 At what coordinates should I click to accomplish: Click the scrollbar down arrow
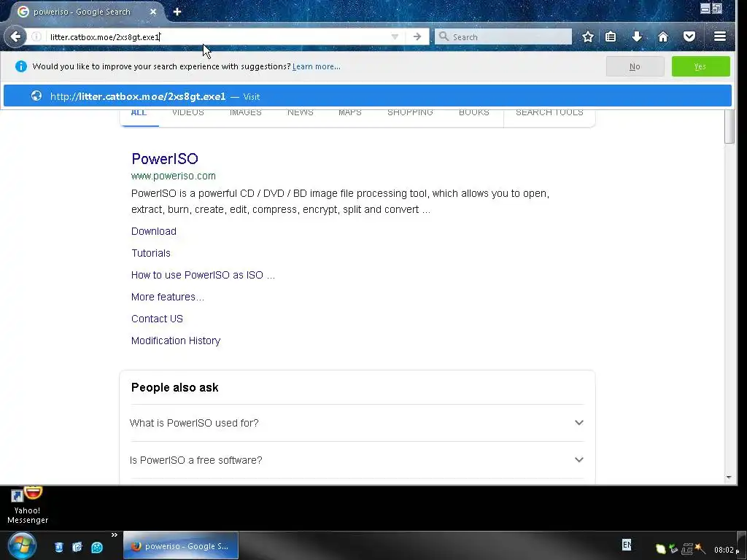click(x=729, y=477)
